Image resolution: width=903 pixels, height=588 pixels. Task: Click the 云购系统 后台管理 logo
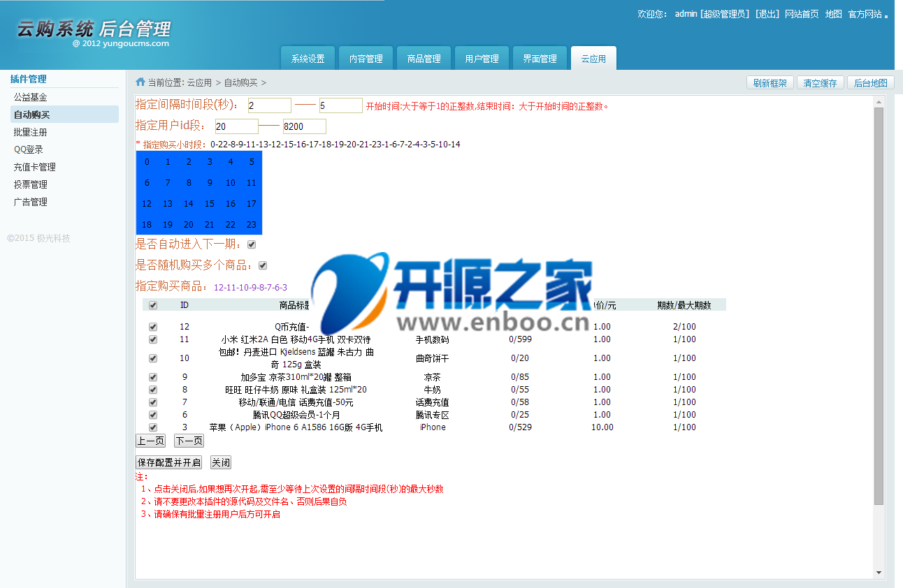click(x=94, y=31)
